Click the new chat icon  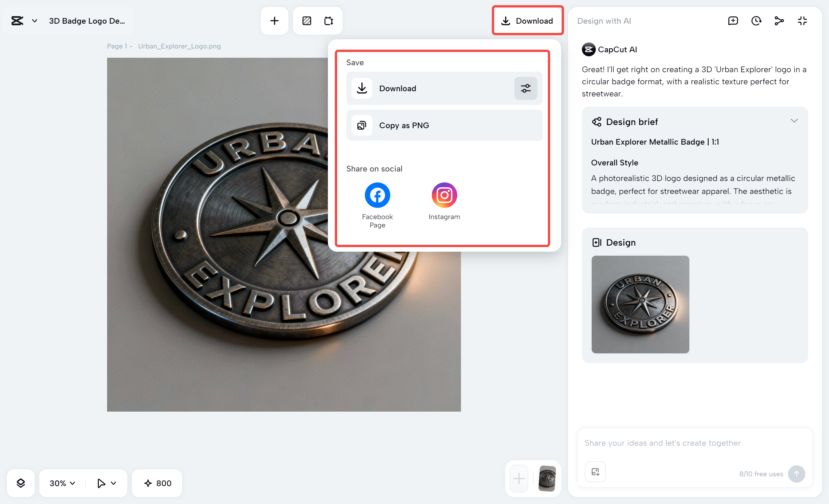point(733,21)
